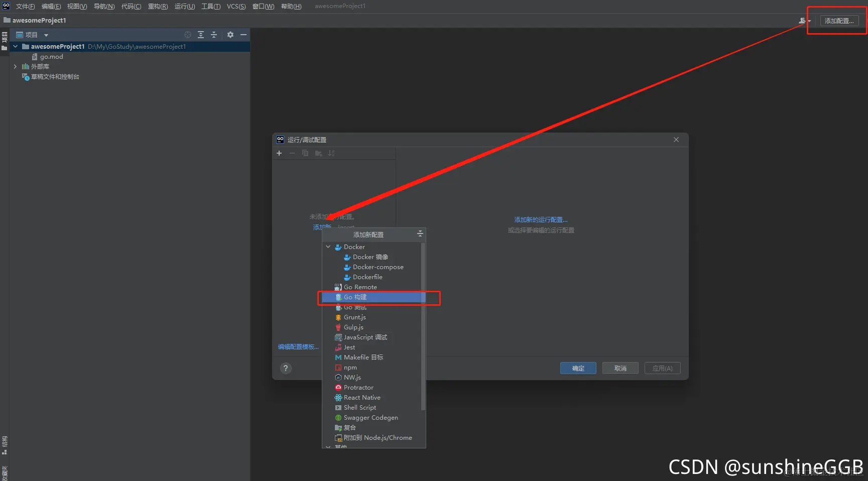Select Docker-compose configuration type
Screen dimensions: 868x481
[x=374, y=267]
